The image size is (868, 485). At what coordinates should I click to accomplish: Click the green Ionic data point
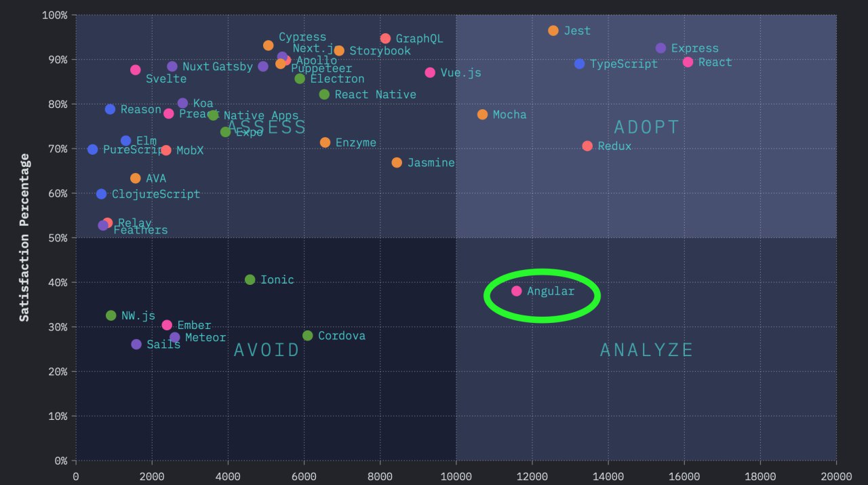coord(250,279)
